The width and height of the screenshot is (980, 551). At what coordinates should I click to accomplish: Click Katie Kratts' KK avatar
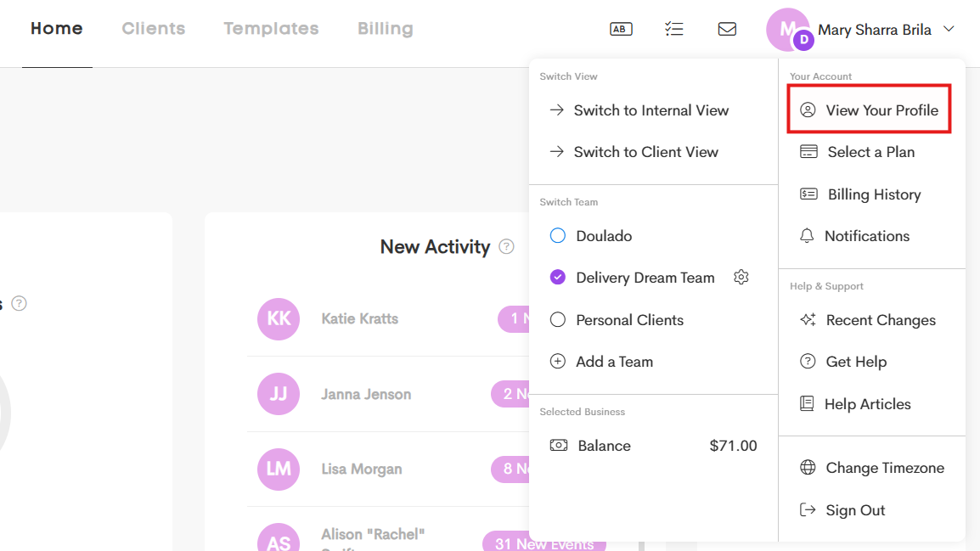pos(279,318)
